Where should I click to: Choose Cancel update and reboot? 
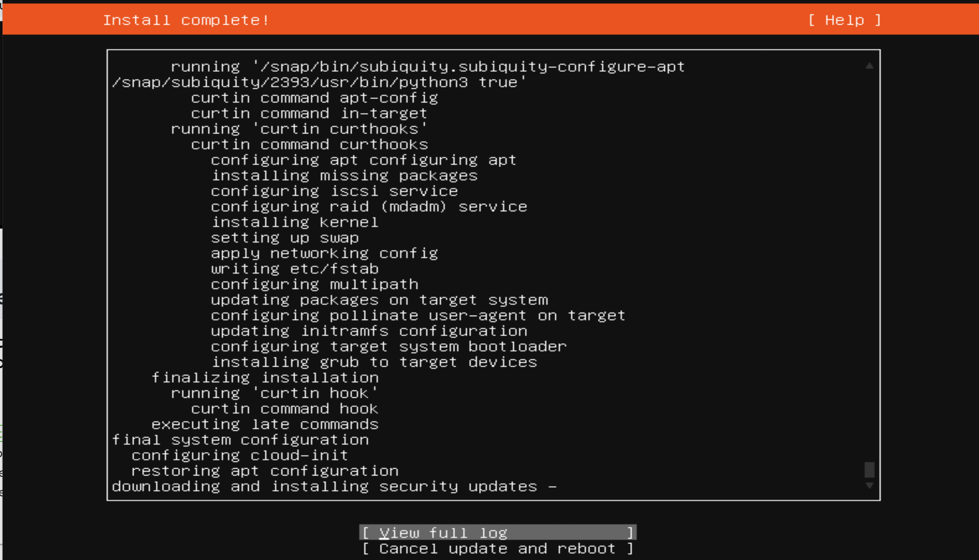pos(496,548)
